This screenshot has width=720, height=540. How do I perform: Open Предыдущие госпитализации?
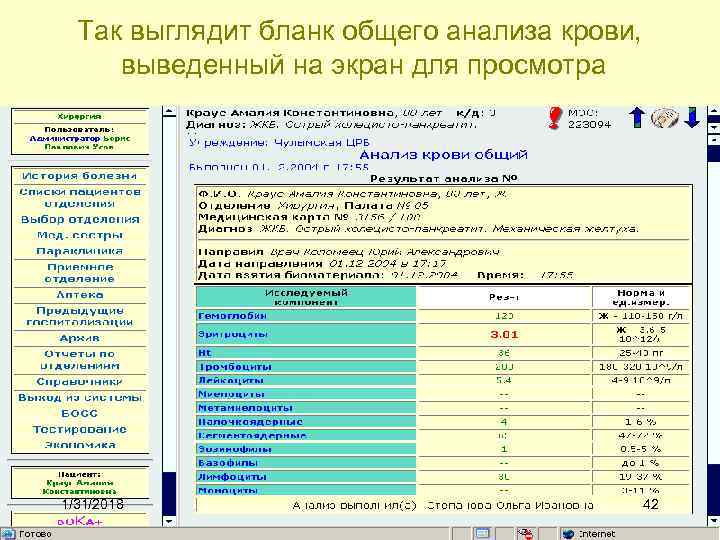coord(79,316)
